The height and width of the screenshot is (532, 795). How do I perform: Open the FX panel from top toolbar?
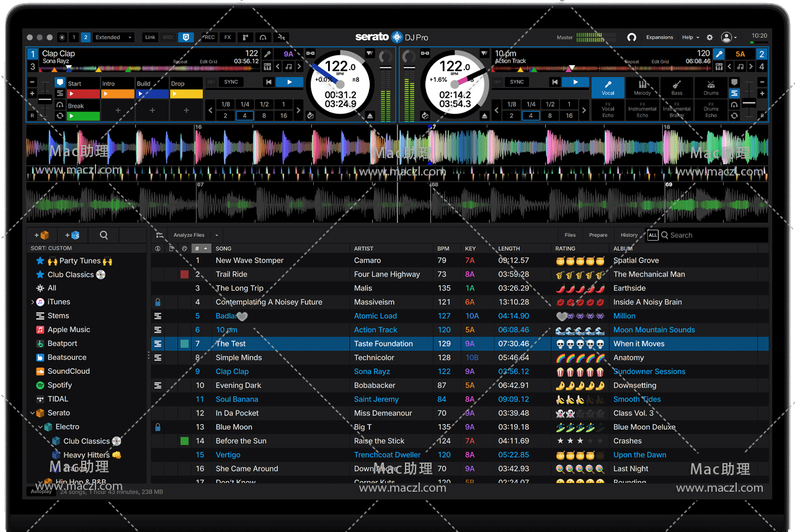pos(228,38)
